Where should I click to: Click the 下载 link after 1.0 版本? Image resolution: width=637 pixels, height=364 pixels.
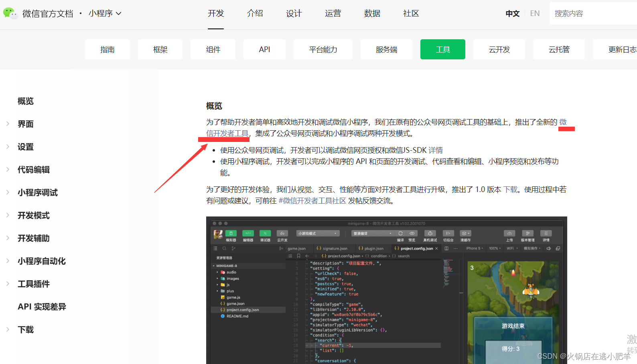511,190
